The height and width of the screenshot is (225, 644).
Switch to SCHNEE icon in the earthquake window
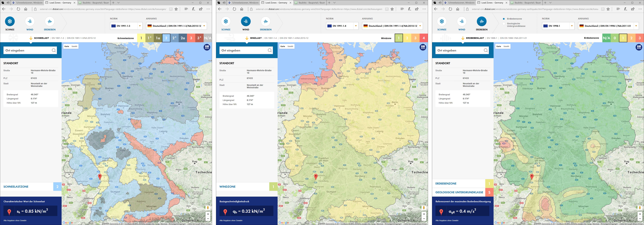coord(442,22)
